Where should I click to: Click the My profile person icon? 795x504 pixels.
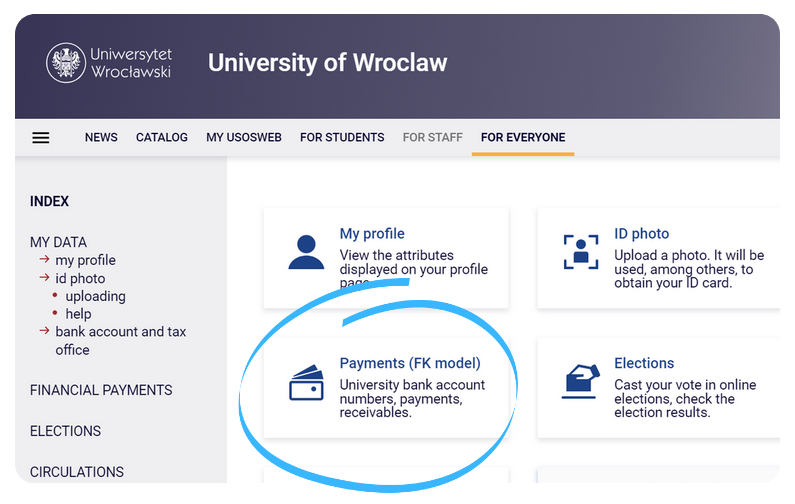[306, 253]
